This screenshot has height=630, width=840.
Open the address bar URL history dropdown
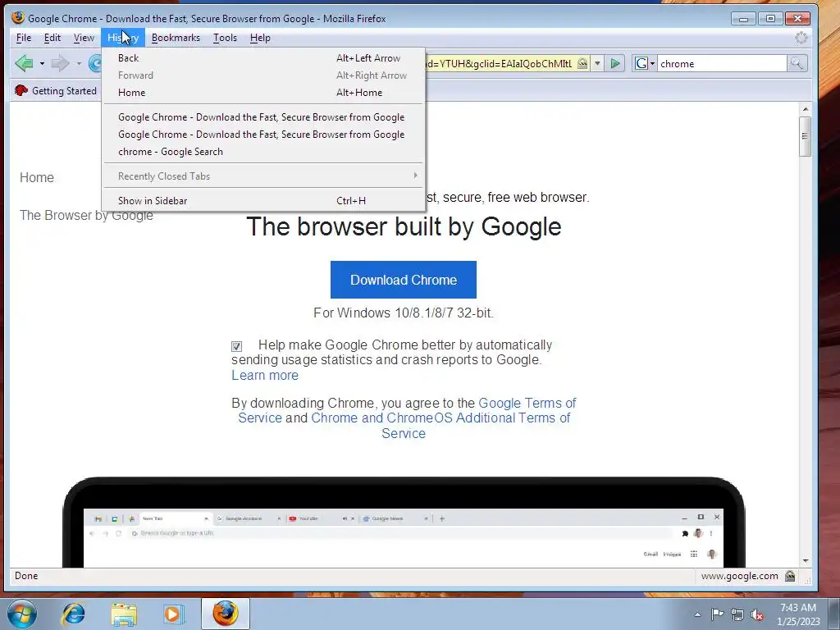(597, 64)
